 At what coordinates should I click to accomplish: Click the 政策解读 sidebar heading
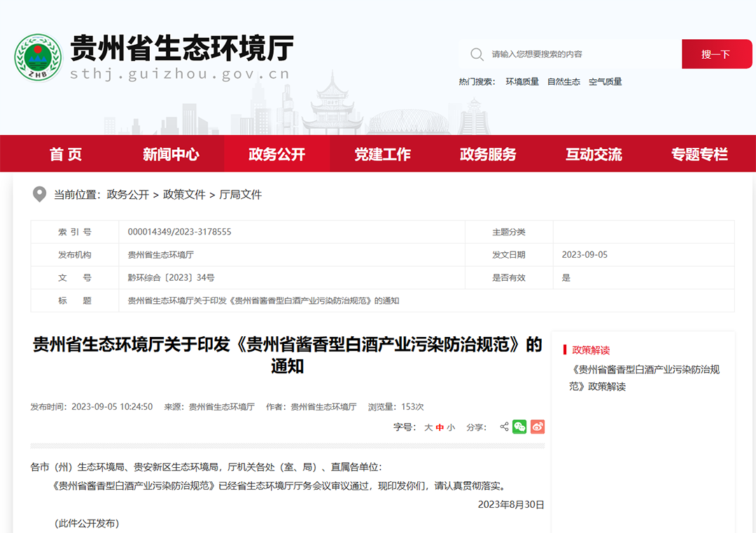591,350
